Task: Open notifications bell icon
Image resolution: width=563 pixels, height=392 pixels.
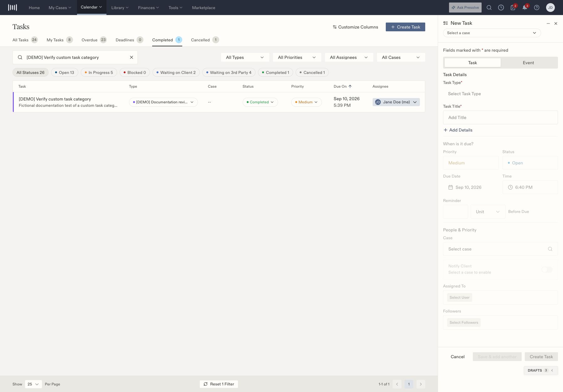Action: click(525, 8)
